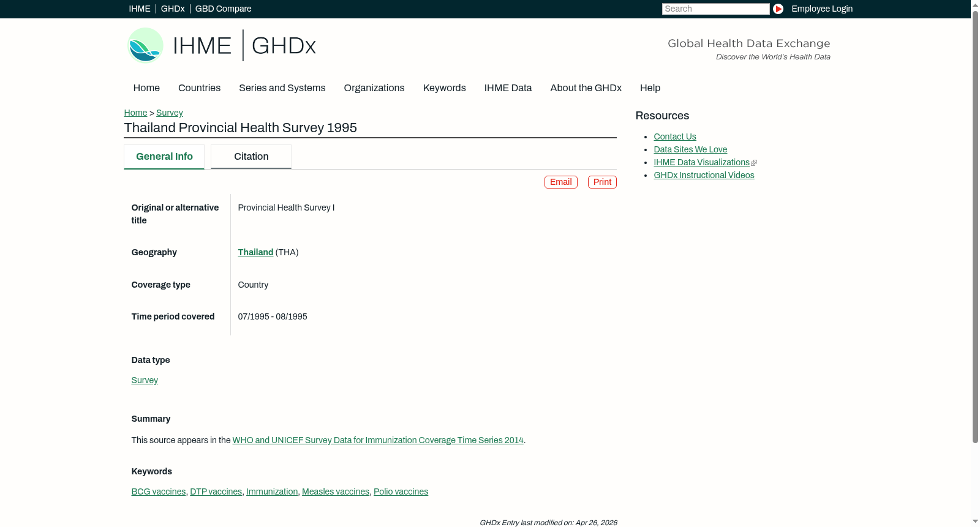Viewport: 980px width, 527px height.
Task: Open About the GHDx menu
Action: click(x=586, y=88)
